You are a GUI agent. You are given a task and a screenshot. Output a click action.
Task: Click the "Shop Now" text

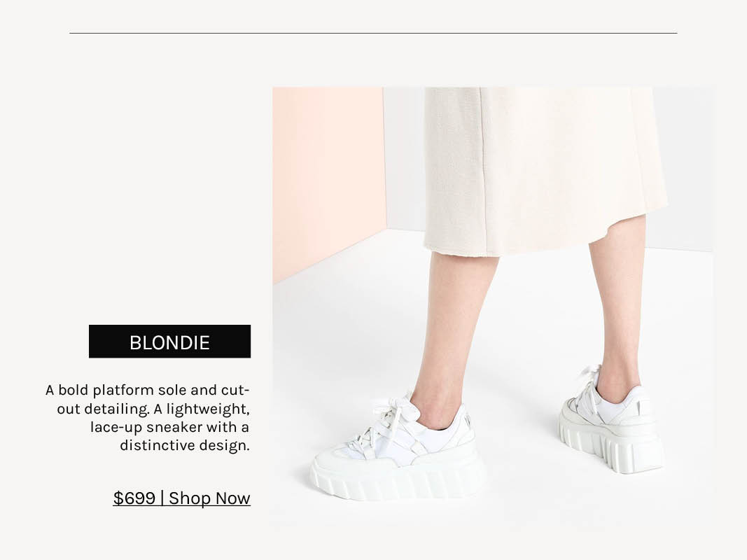tap(209, 498)
